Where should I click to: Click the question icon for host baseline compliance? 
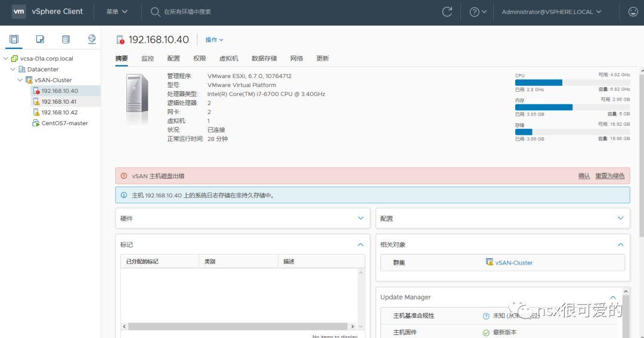486,316
